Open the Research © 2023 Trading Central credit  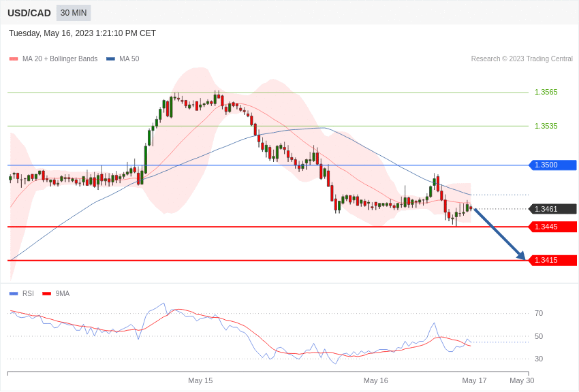point(522,59)
